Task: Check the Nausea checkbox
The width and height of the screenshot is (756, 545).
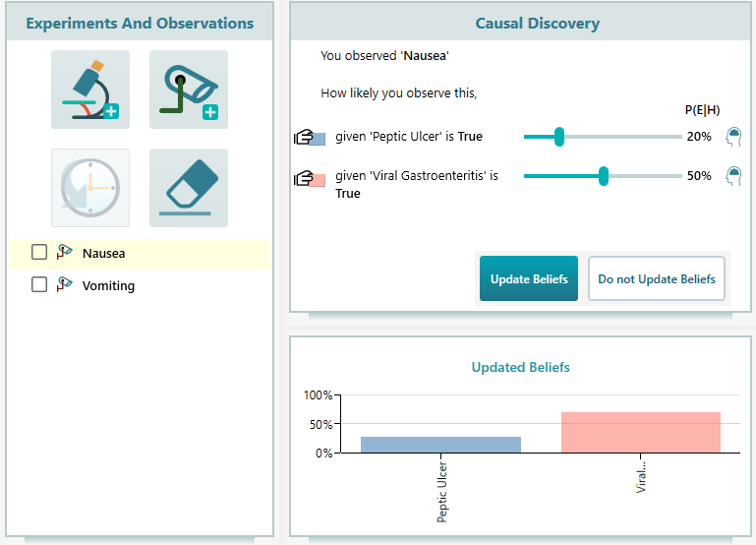Action: 39,253
